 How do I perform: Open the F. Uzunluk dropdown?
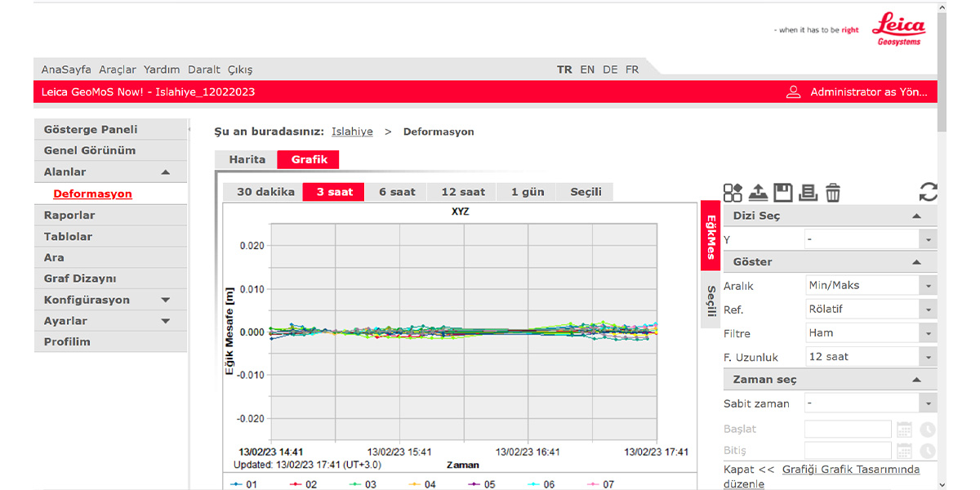tap(869, 357)
